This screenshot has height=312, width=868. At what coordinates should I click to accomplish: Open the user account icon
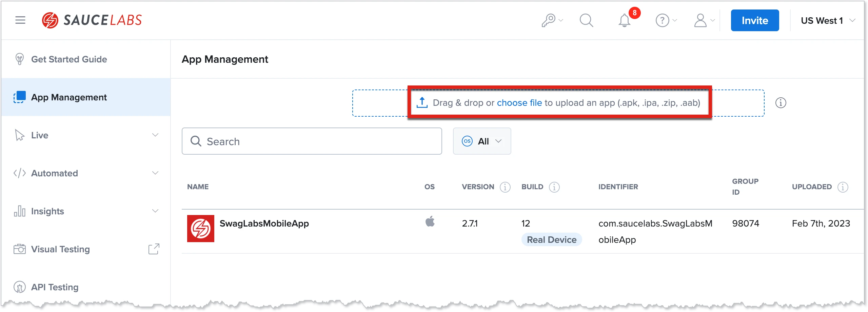pos(701,20)
